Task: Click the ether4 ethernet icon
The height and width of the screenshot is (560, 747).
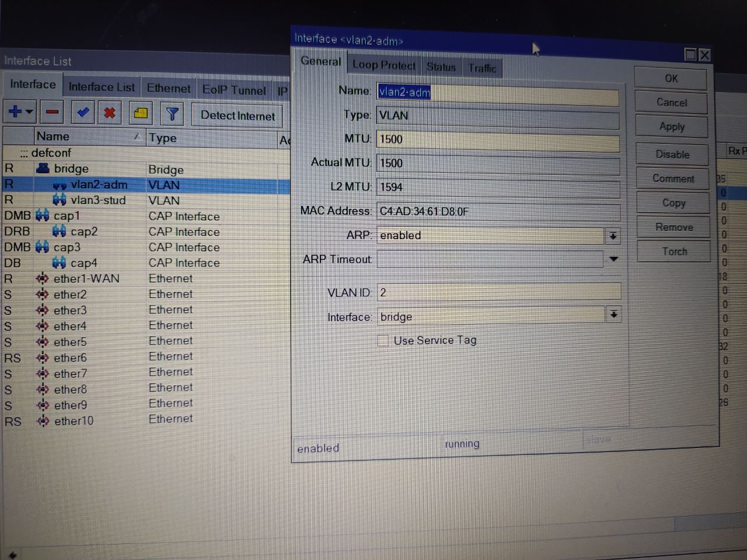Action: (43, 326)
